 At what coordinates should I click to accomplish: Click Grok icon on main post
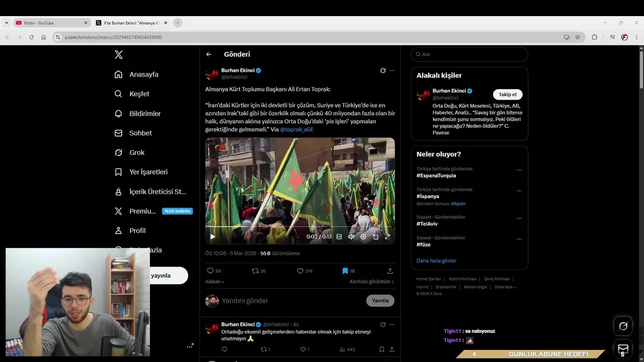(x=383, y=70)
